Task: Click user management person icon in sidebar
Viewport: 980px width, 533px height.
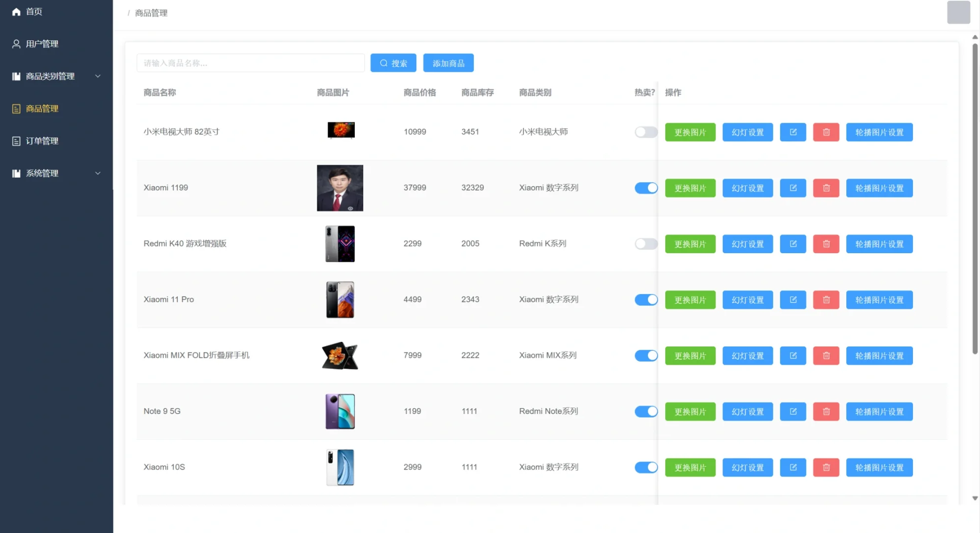Action: click(16, 44)
